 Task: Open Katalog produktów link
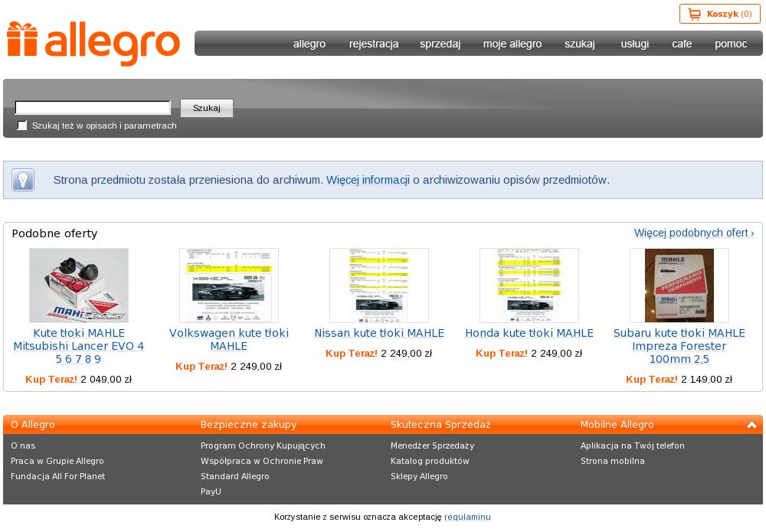point(430,461)
